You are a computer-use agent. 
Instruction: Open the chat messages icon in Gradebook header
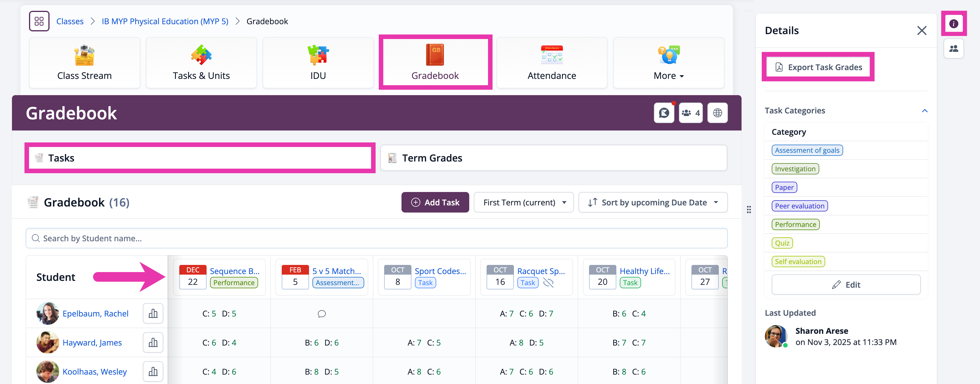click(x=664, y=113)
